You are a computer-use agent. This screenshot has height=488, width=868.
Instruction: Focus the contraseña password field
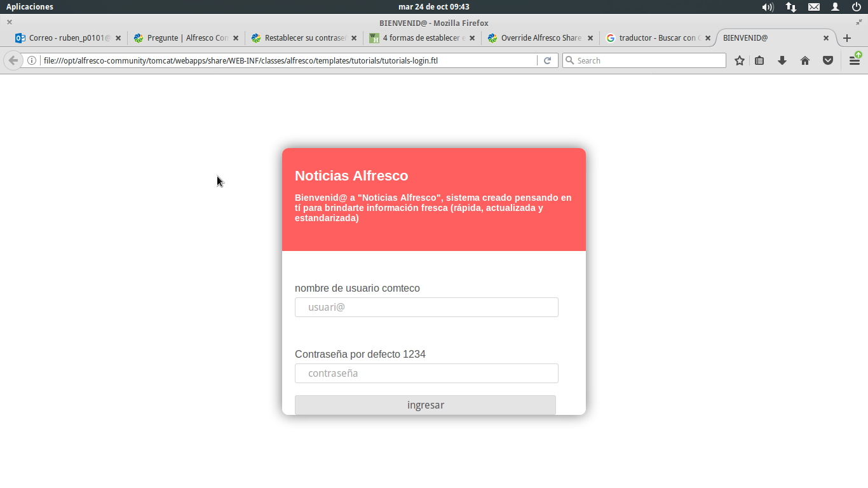[x=426, y=374]
